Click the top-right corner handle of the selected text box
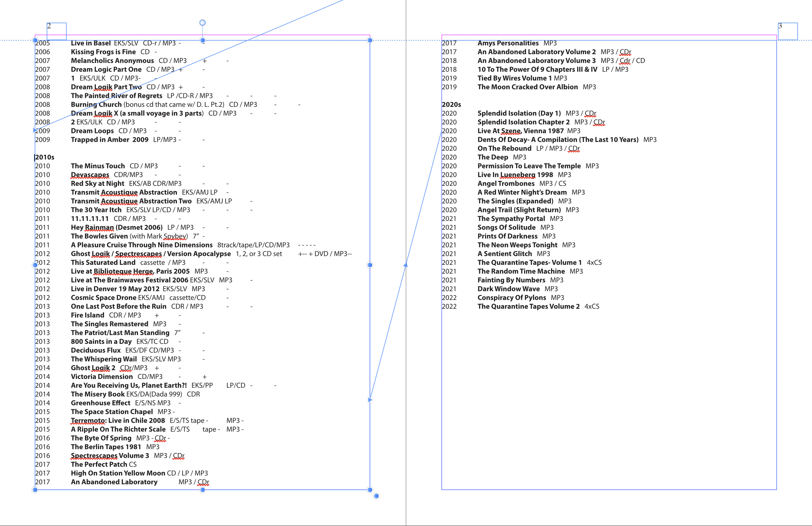Screen dimensions: 812x526 [x=370, y=40]
